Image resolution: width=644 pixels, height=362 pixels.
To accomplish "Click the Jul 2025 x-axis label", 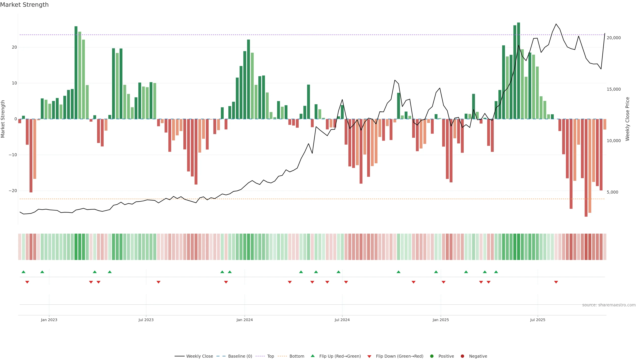I will [538, 320].
